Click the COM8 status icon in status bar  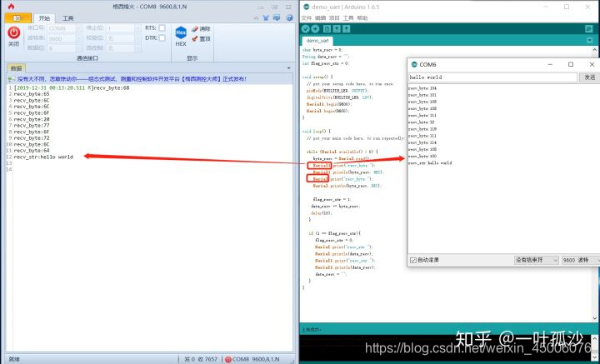(228, 359)
